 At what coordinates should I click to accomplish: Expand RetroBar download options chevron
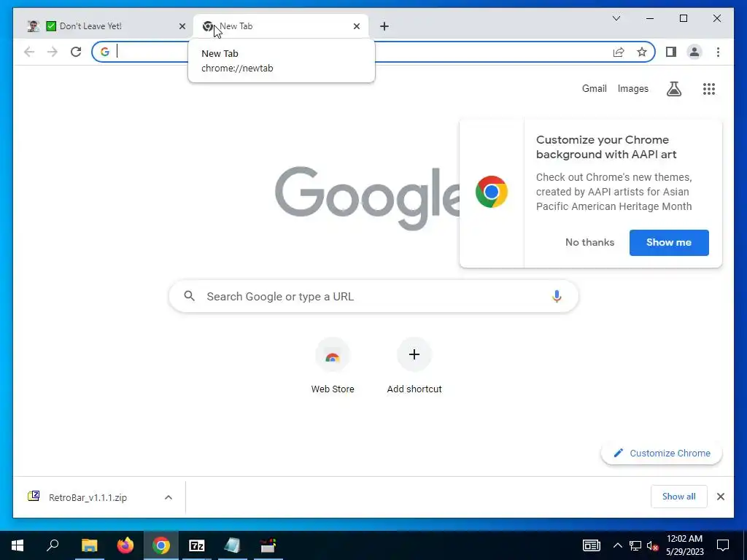point(169,497)
